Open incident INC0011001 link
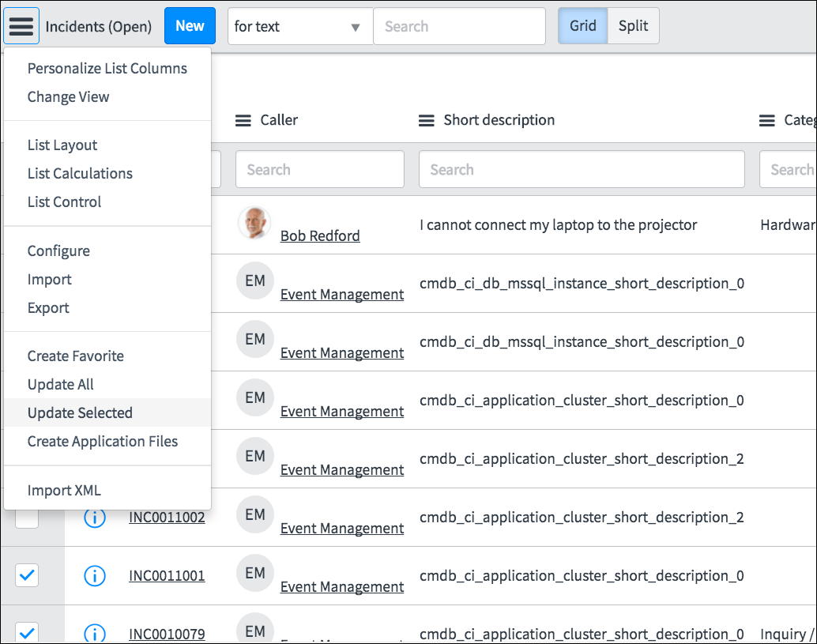Viewport: 817px width, 644px height. [x=167, y=576]
